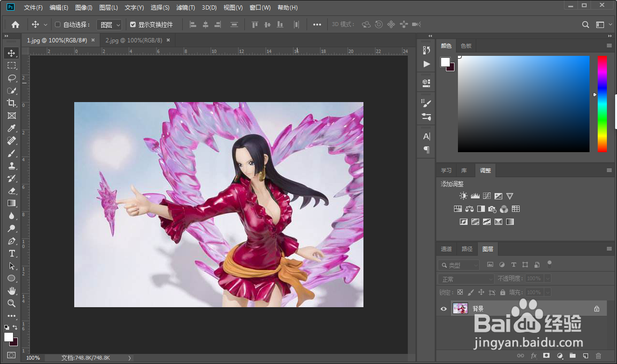The height and width of the screenshot is (364, 617).
Task: Open the 图层 dropdown in options bar
Action: [x=109, y=25]
